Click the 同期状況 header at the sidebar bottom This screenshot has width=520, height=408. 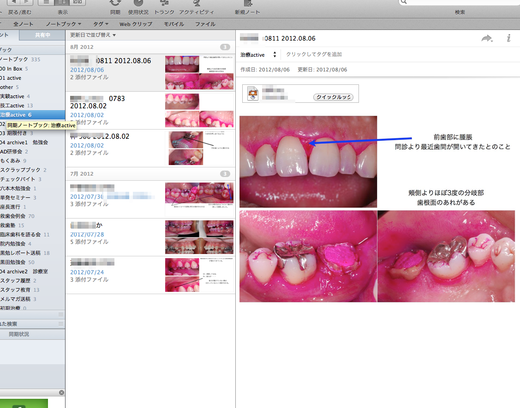[x=32, y=334]
